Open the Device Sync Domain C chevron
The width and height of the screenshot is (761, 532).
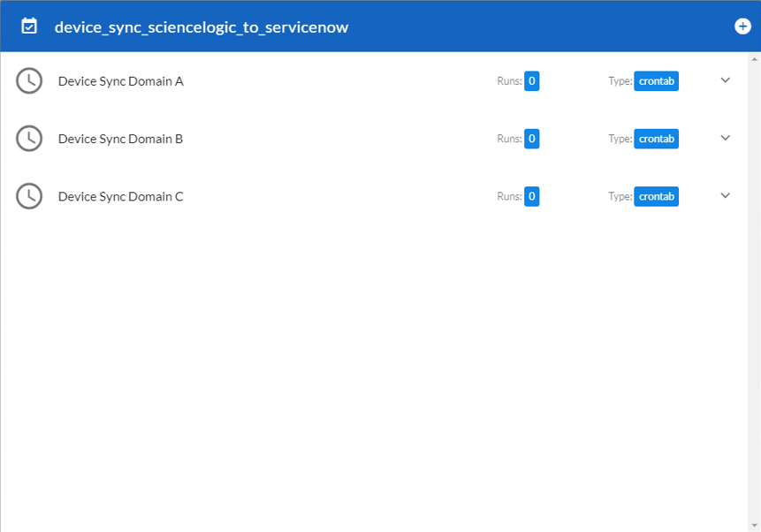(x=726, y=196)
